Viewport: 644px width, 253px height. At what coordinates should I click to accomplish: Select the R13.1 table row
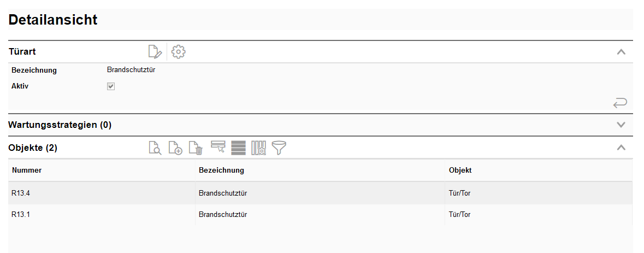[x=22, y=215]
